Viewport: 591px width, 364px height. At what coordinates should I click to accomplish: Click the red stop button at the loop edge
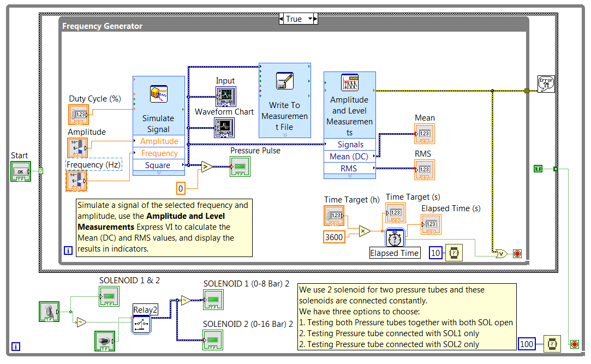click(x=517, y=253)
